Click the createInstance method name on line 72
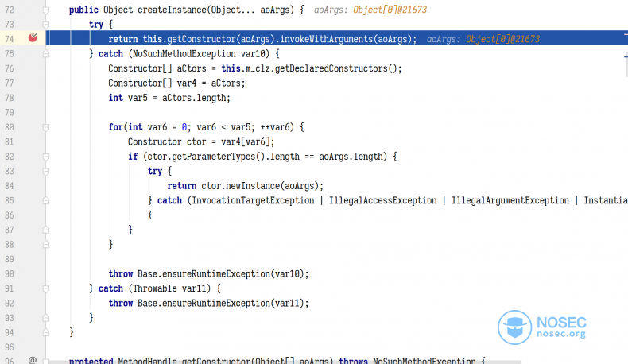The height and width of the screenshot is (364, 628). [x=172, y=10]
